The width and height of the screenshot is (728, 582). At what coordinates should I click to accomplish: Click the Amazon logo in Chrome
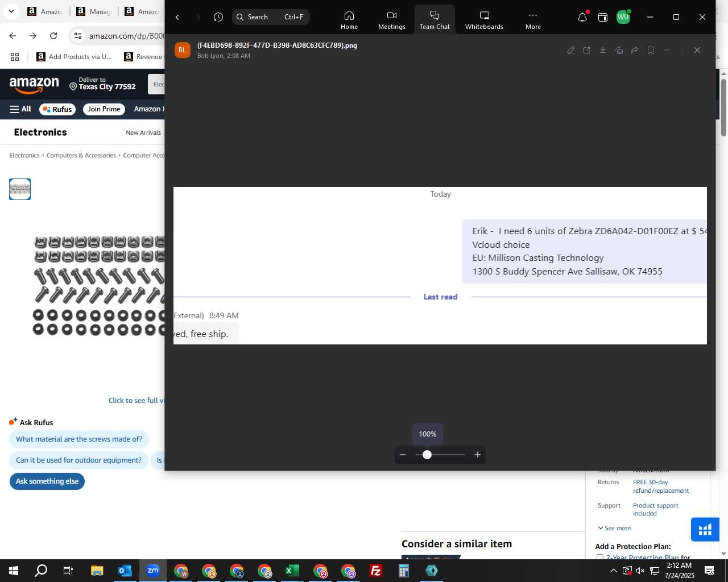34,85
